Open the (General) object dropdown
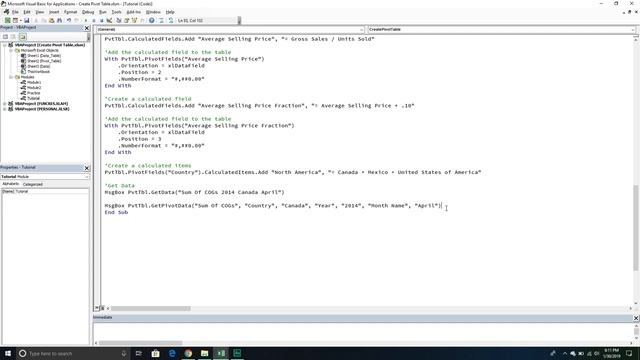 [x=361, y=29]
